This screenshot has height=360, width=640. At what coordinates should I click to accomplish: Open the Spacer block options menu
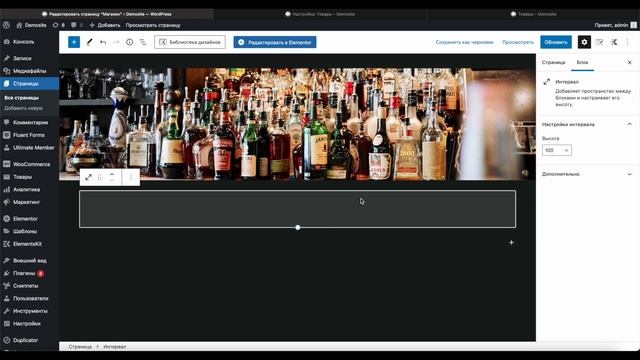(x=131, y=177)
